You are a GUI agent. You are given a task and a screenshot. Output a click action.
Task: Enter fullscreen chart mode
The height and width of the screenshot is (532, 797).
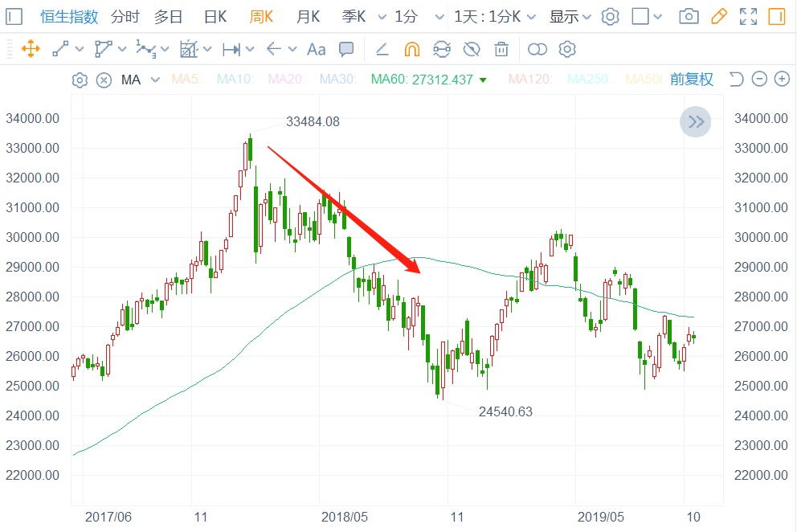748,16
